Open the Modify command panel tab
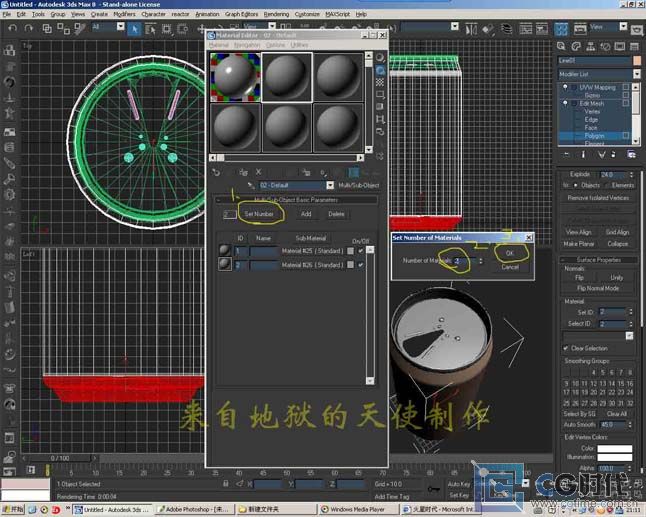 (x=576, y=47)
